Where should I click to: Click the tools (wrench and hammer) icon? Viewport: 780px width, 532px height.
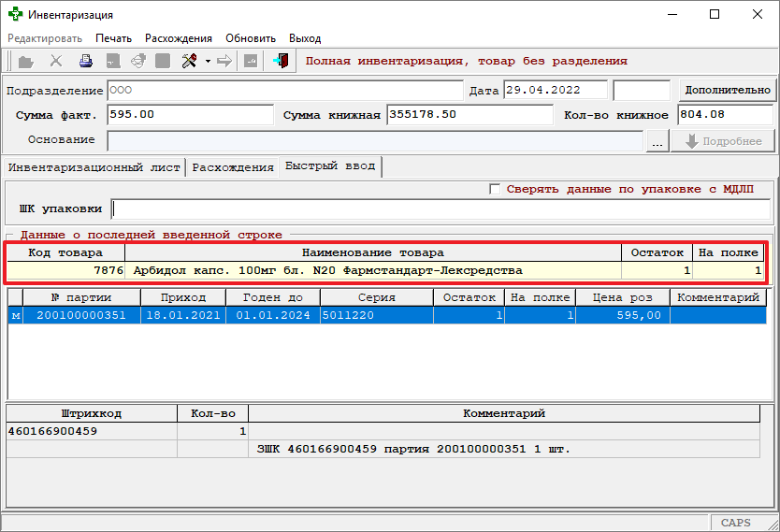coord(189,62)
